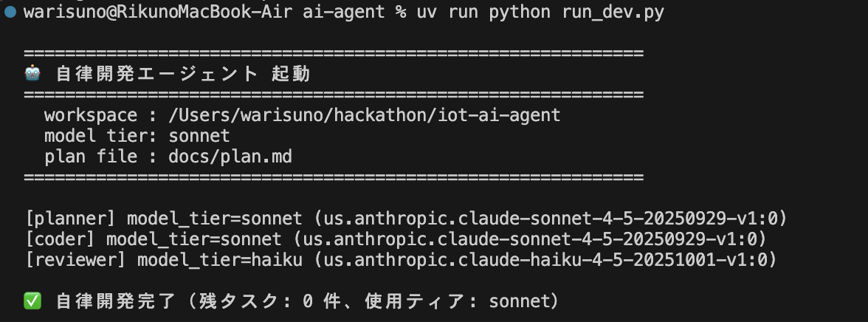Click the 自律開発エージェント 起動 heading
The image size is (868, 322).
coord(182,74)
